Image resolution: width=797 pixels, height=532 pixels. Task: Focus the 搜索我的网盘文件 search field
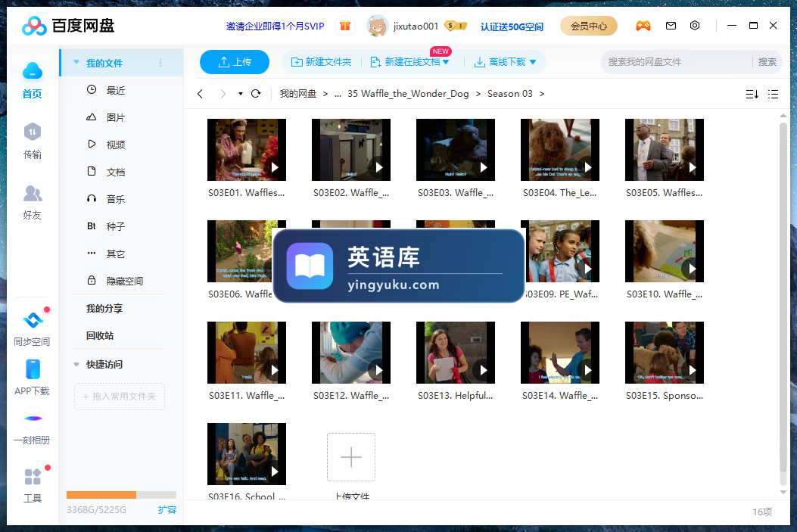677,62
